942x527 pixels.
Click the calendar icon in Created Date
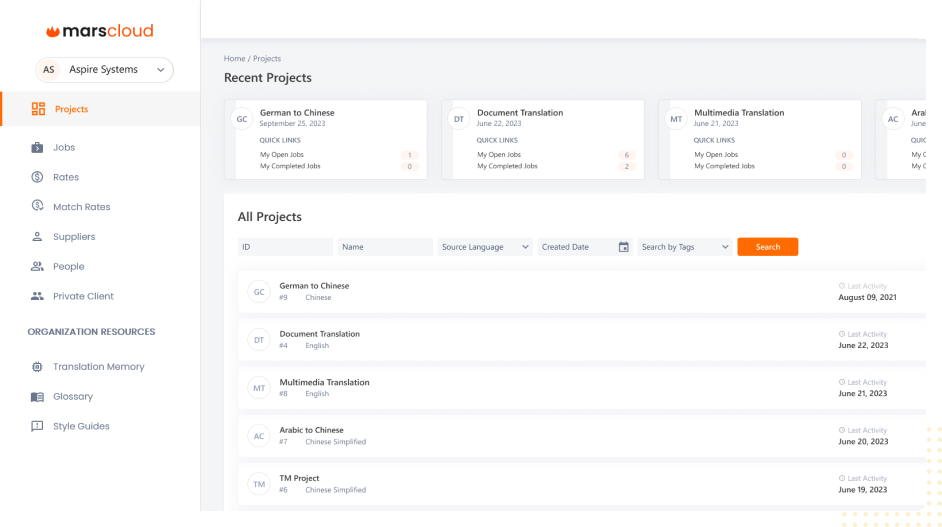coord(623,247)
